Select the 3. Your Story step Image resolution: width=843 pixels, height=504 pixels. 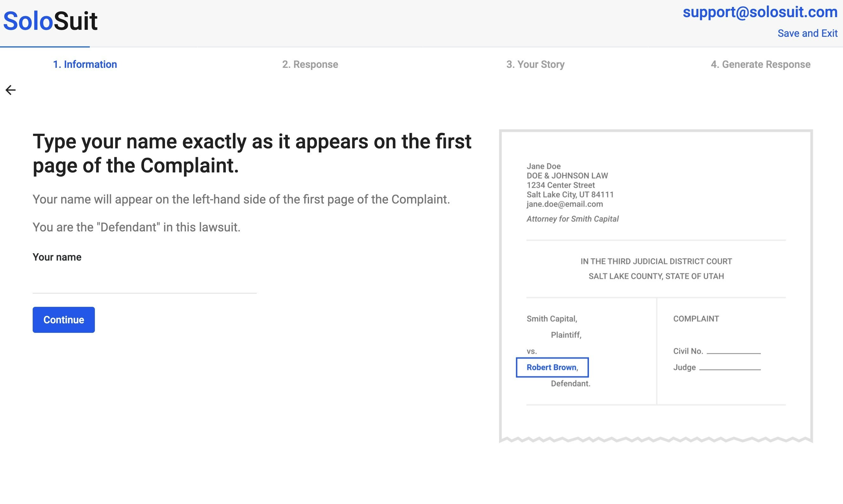point(535,65)
